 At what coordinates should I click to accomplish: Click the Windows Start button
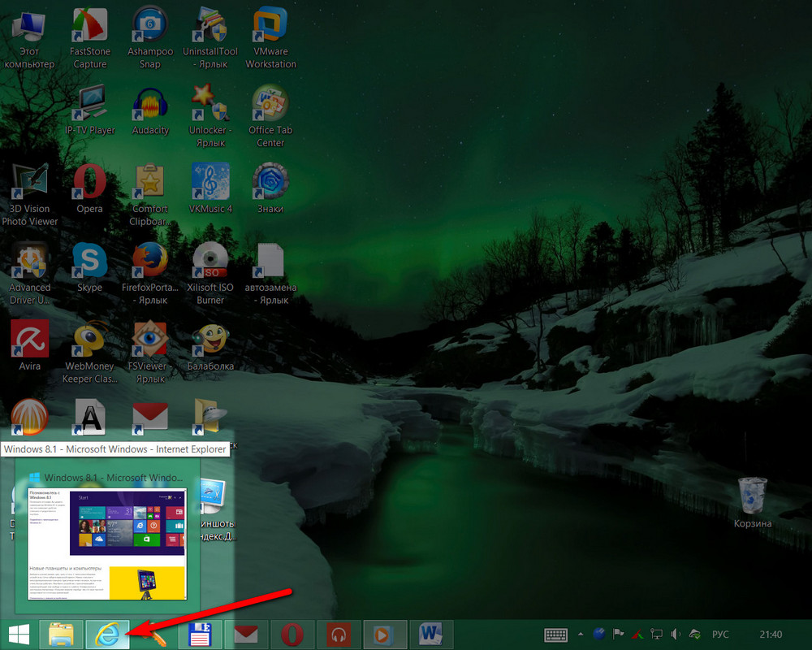(x=19, y=635)
